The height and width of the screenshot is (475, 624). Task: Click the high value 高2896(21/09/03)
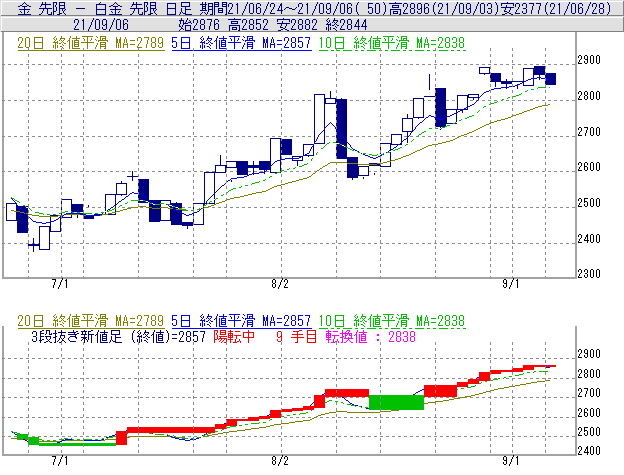pos(445,8)
